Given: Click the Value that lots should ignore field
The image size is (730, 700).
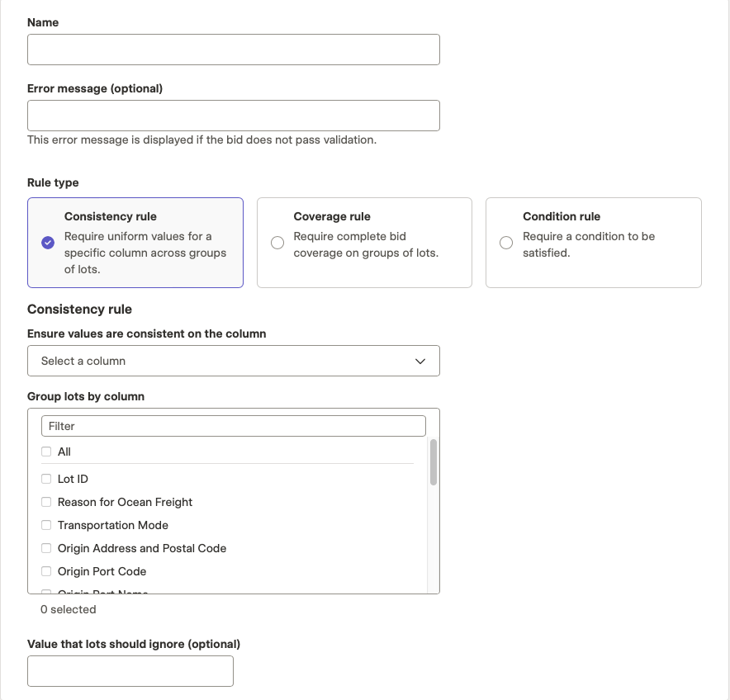Looking at the screenshot, I should pyautogui.click(x=130, y=671).
